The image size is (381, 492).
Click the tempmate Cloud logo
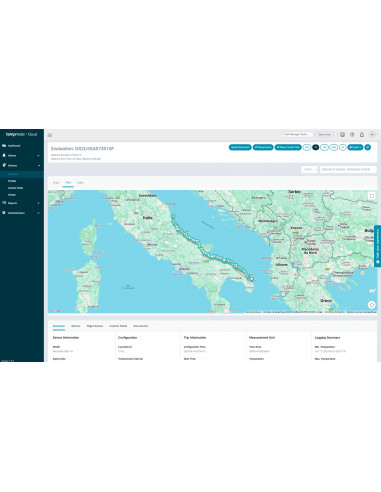pos(22,134)
